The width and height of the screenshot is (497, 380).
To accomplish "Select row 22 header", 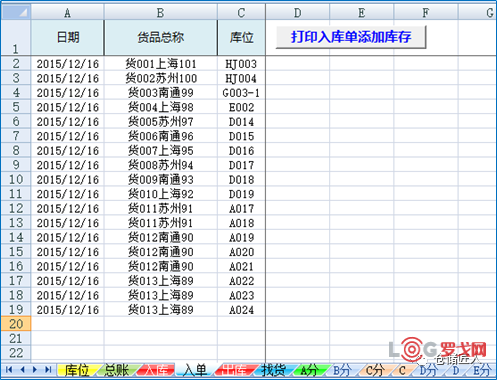I will [16, 353].
